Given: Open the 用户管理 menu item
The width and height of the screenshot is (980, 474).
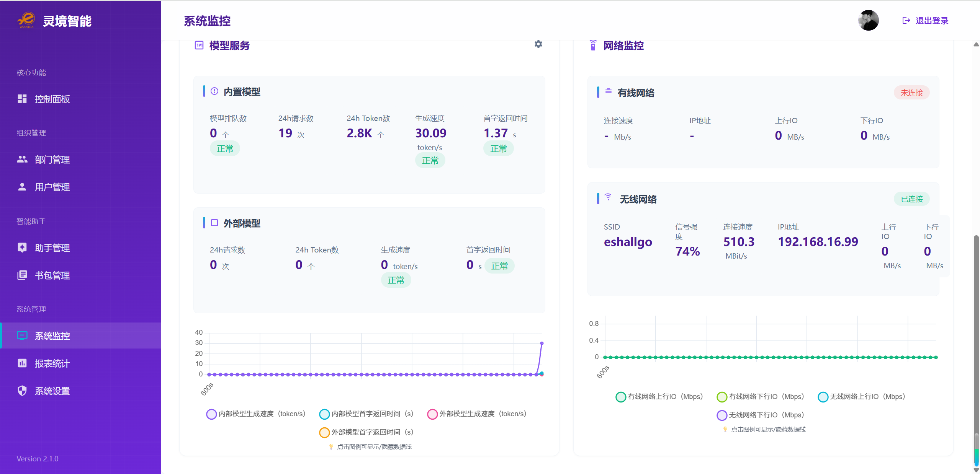Looking at the screenshot, I should click(x=52, y=187).
